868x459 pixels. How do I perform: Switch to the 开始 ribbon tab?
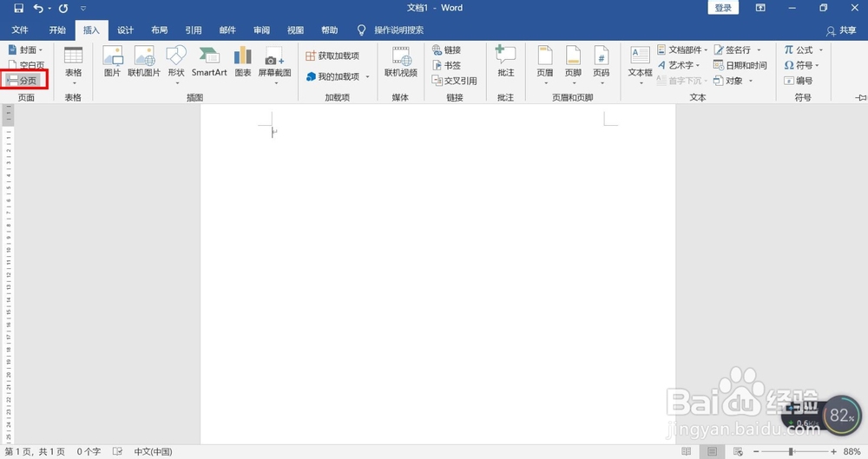click(x=57, y=30)
